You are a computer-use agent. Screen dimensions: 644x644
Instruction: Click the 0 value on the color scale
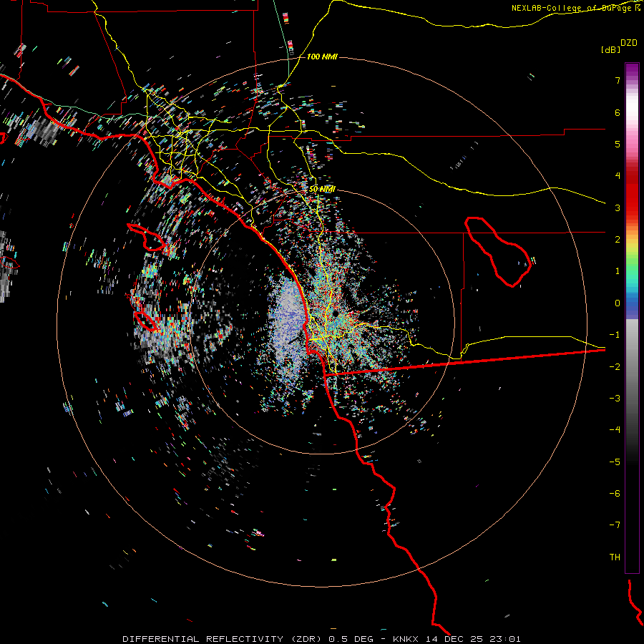coord(618,303)
